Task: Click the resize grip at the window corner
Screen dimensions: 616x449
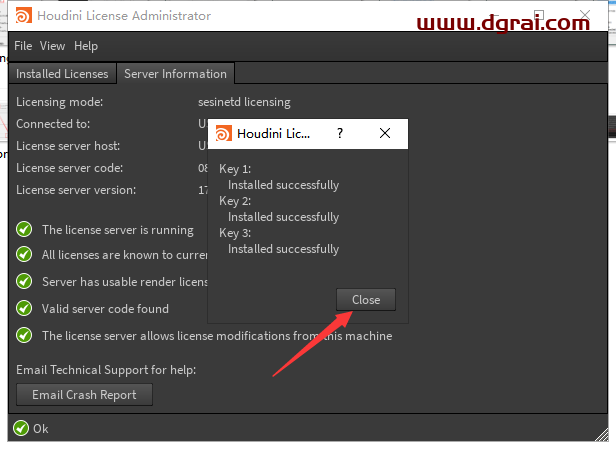Action: (601, 434)
